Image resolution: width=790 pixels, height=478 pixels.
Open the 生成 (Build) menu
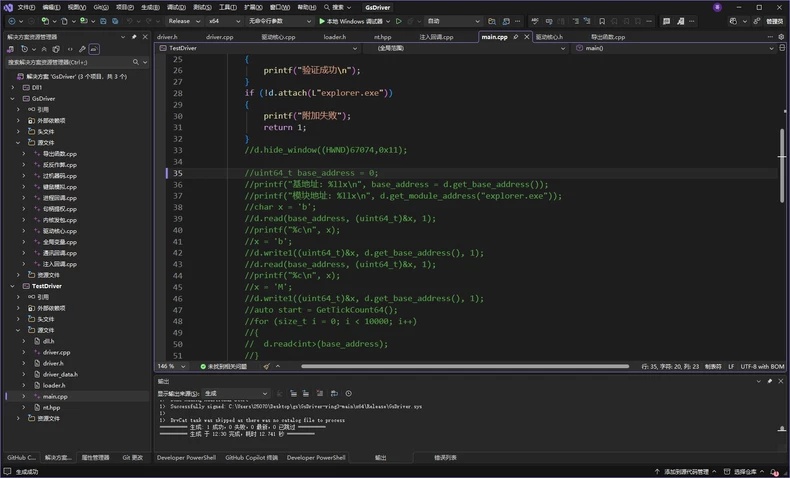150,7
